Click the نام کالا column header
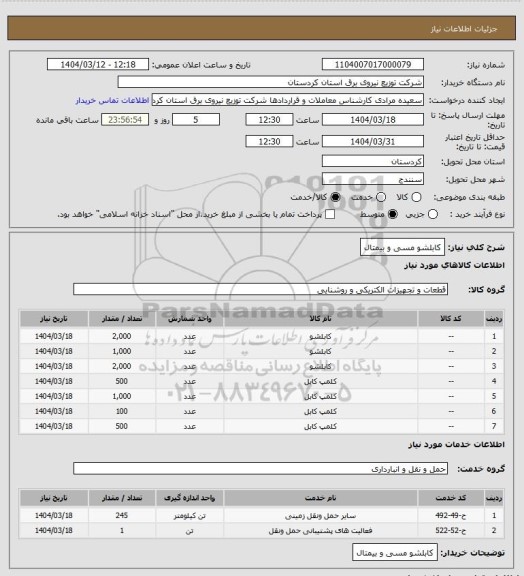 click(320, 318)
